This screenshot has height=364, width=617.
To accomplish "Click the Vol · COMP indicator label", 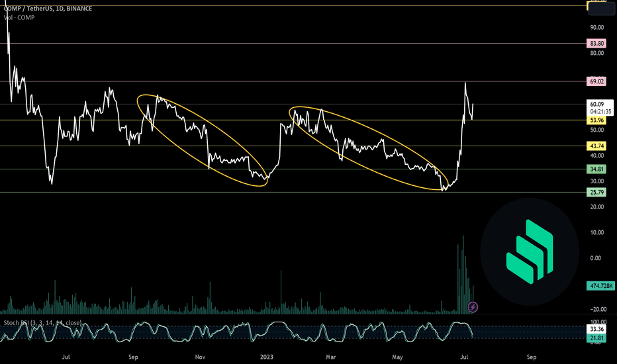I will coord(19,18).
